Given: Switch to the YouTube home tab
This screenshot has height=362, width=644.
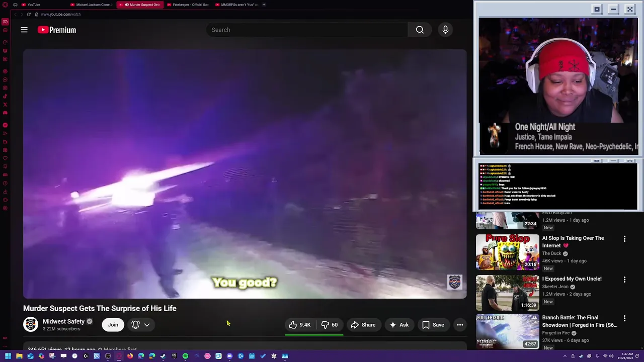Looking at the screenshot, I should [x=34, y=5].
